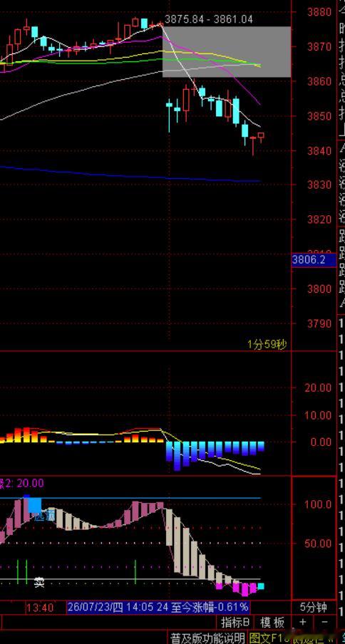Click the plus zoom-in button

(x=303, y=622)
